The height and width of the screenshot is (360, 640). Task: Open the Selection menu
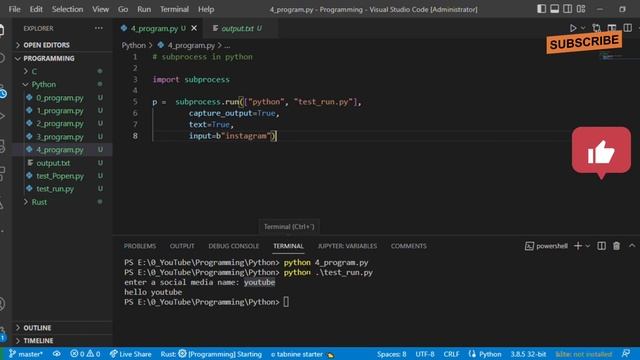67,9
